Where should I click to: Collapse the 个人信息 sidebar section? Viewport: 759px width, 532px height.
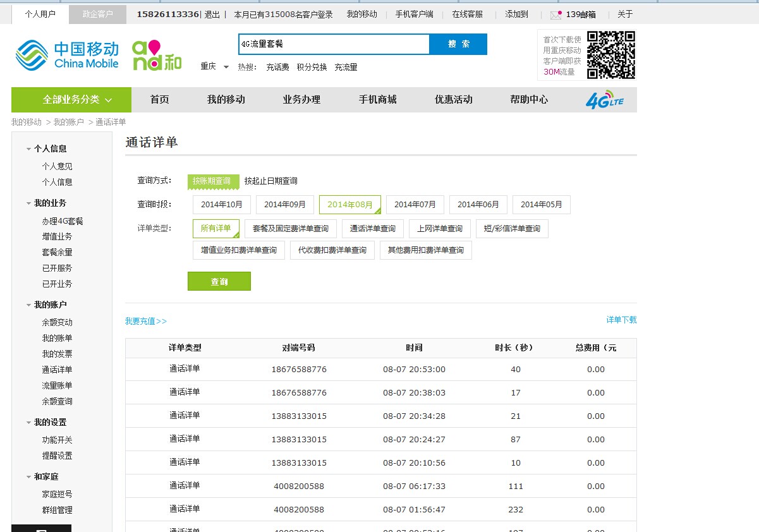pyautogui.click(x=29, y=149)
